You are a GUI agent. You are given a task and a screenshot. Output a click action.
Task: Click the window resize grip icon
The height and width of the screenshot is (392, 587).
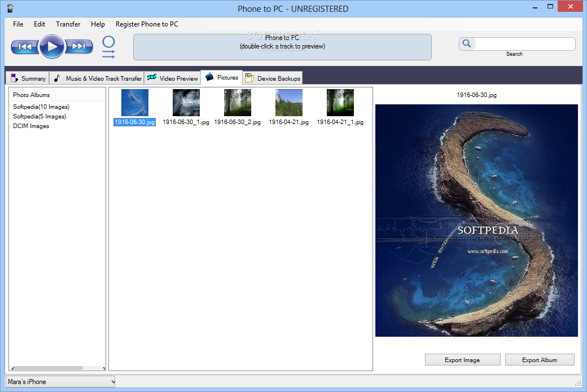pos(577,382)
